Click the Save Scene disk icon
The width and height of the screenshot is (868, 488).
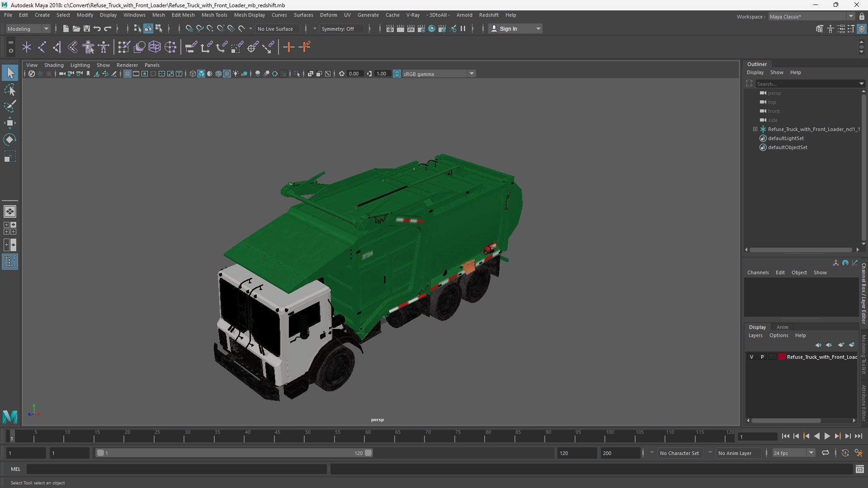[x=87, y=28]
